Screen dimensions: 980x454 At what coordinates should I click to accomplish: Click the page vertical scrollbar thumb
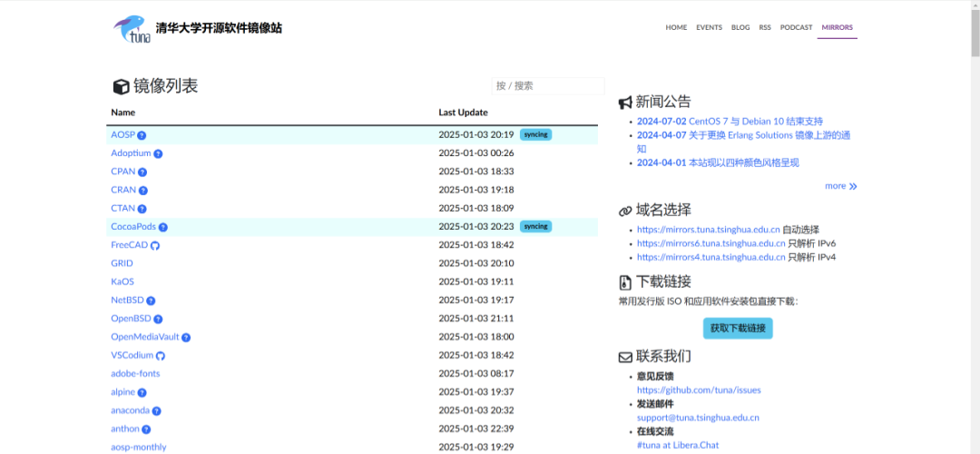pyautogui.click(x=975, y=33)
